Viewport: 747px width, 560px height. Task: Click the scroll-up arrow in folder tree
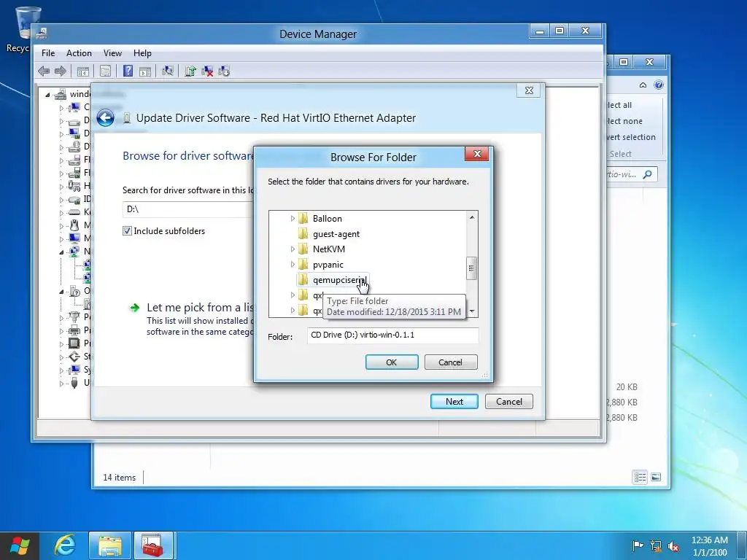(x=472, y=217)
